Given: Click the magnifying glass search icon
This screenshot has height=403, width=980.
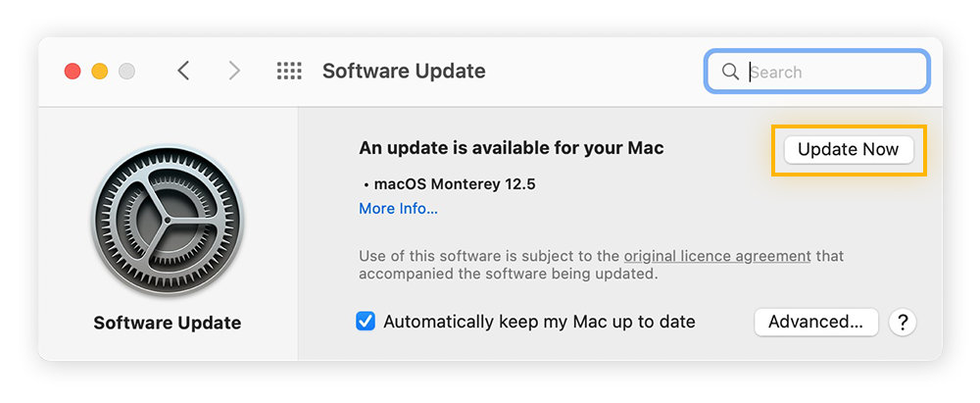Looking at the screenshot, I should coord(730,72).
